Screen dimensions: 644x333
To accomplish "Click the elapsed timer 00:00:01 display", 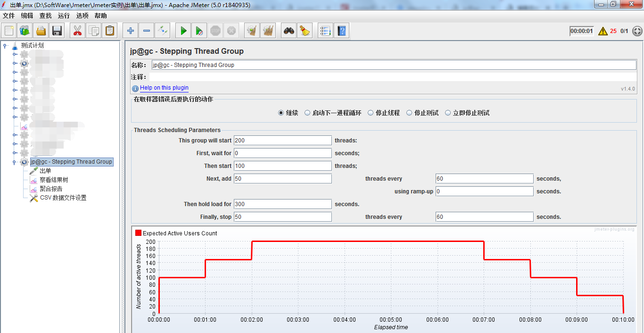I will (581, 31).
